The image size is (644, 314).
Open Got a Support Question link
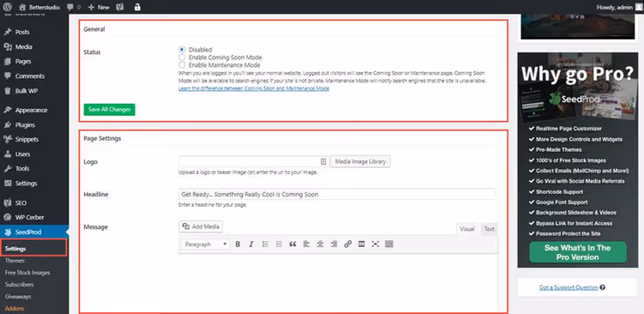568,287
